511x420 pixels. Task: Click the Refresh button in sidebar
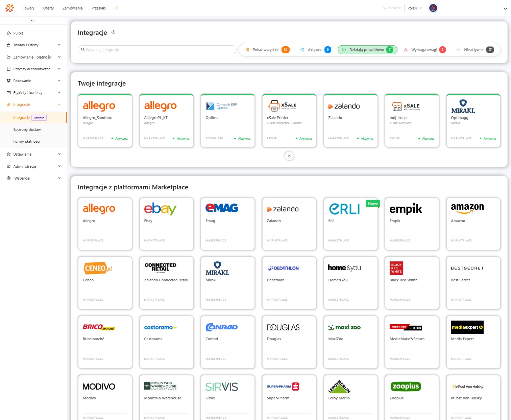point(39,118)
